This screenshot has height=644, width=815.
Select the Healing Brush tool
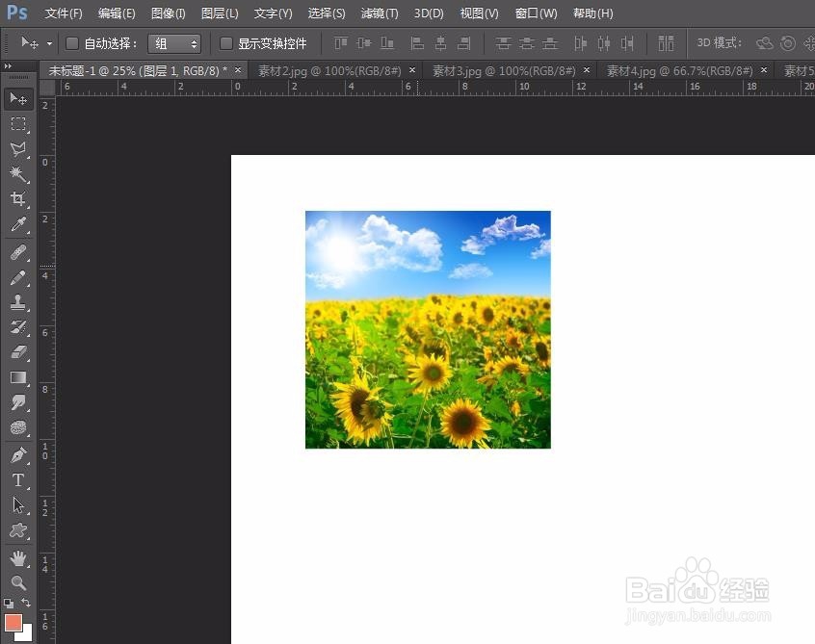point(18,252)
